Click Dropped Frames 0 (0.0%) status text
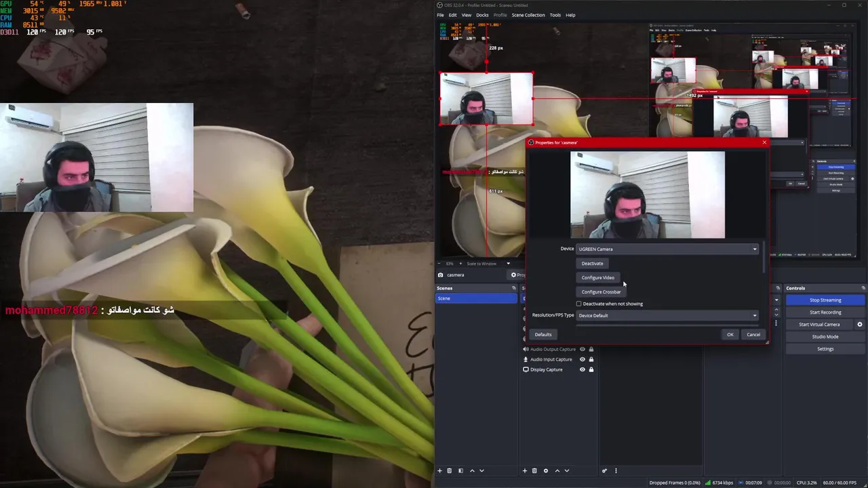The width and height of the screenshot is (868, 488). click(x=675, y=483)
